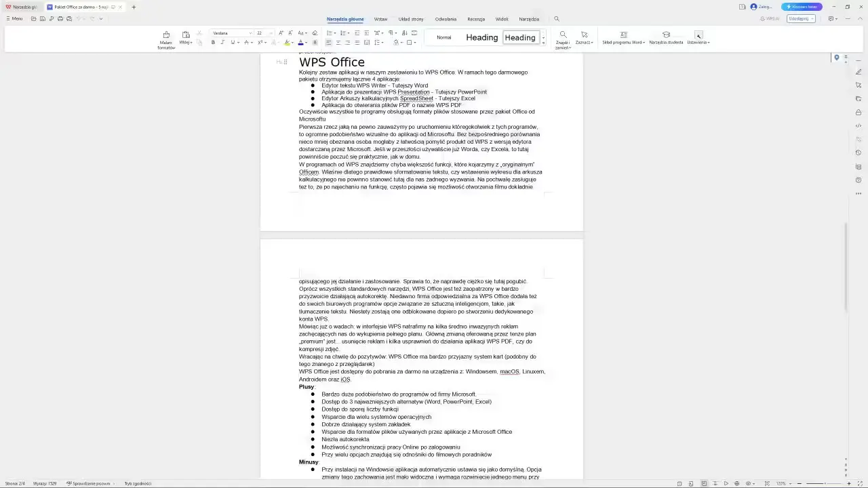Image resolution: width=868 pixels, height=488 pixels.
Task: Open the Narzędzia studenta tools
Action: 666,38
